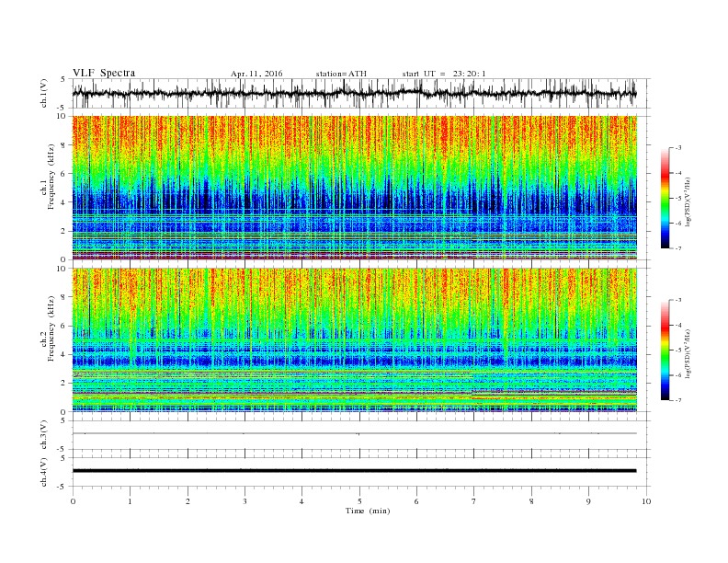728x563 pixels.
Task: Click the ch.2 colorbar label 'log(PSD)(V²/Hz)'
Action: 688,353
